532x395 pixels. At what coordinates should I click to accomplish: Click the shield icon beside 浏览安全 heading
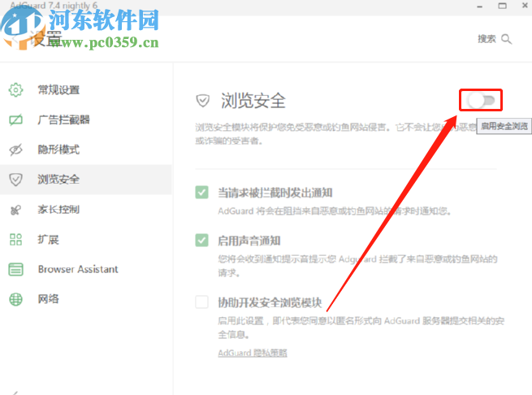(x=202, y=101)
